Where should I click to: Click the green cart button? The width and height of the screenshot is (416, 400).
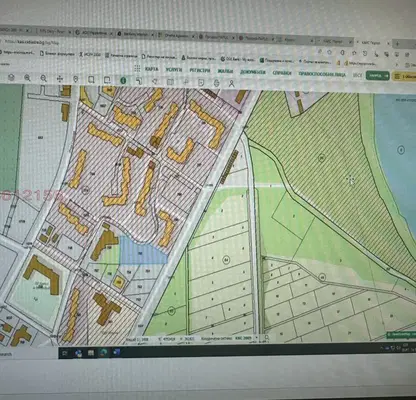[377, 76]
